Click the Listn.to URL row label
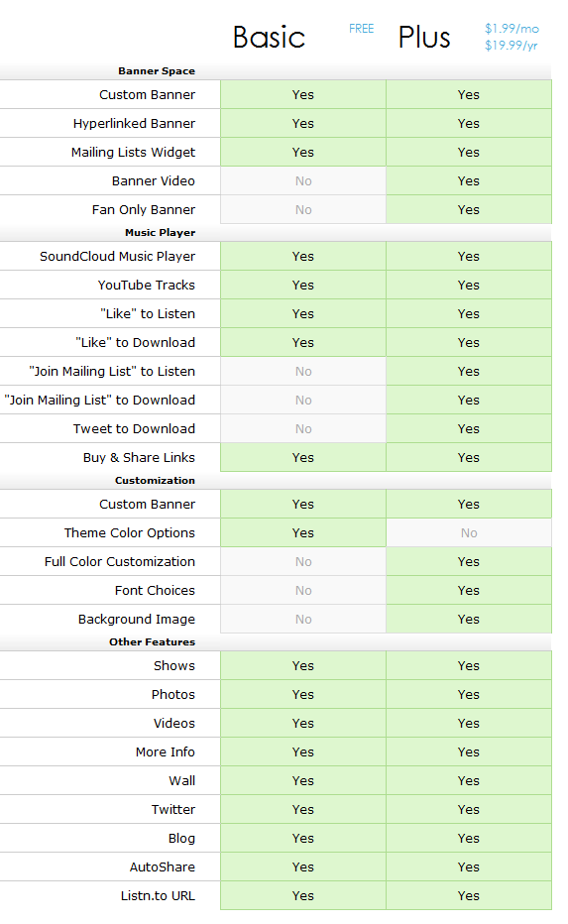Viewport: 568px width, 924px height. tap(158, 895)
